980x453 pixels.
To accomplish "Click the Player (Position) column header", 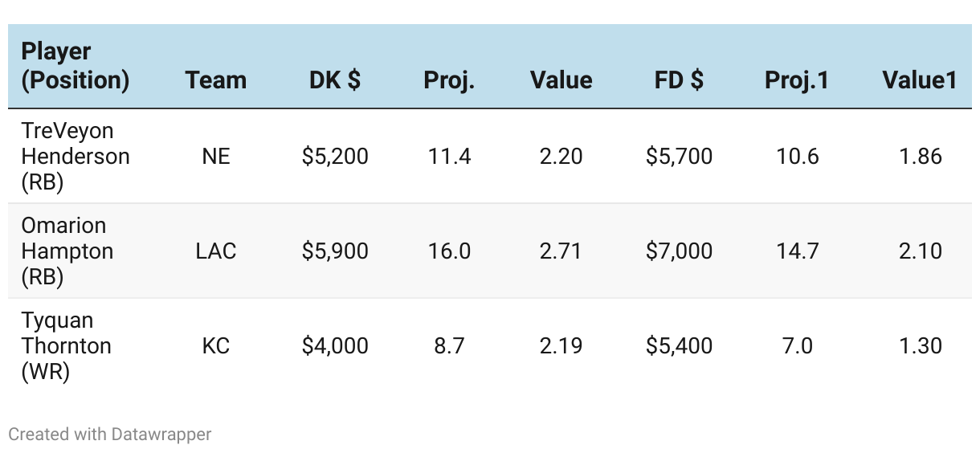I will 75,66.
